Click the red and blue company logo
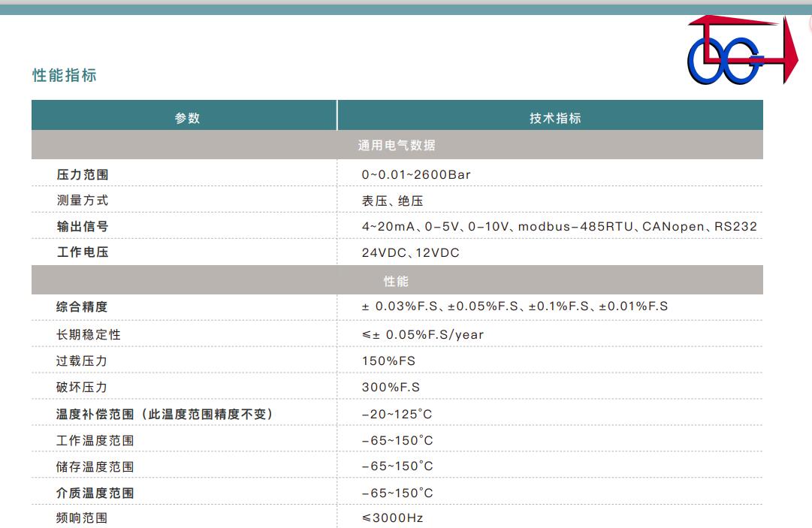The height and width of the screenshot is (528, 812). 739,50
